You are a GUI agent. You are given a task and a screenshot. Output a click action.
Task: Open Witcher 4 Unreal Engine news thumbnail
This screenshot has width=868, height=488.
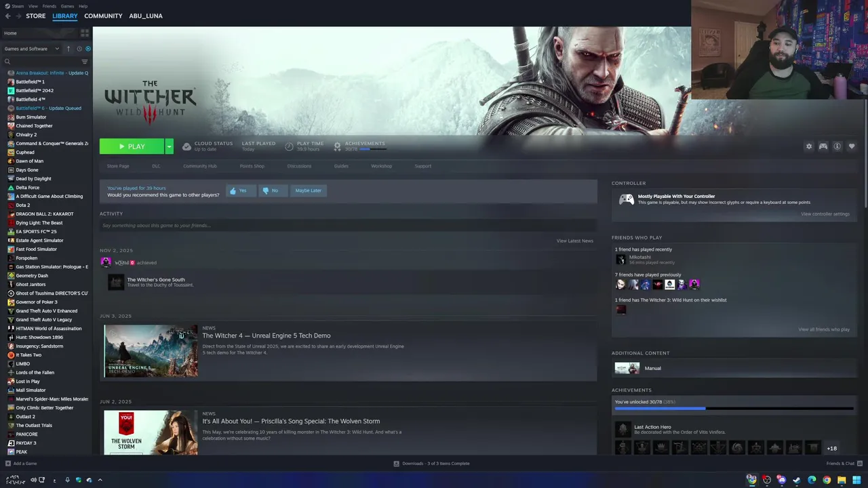(x=151, y=351)
